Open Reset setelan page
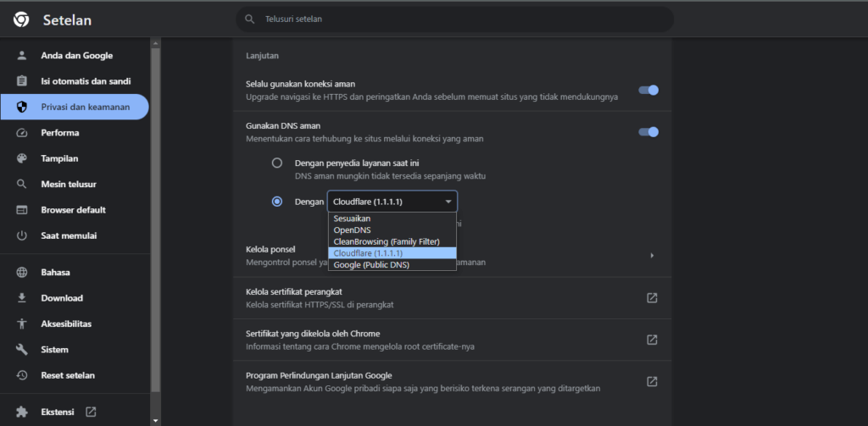The image size is (868, 426). click(x=75, y=375)
